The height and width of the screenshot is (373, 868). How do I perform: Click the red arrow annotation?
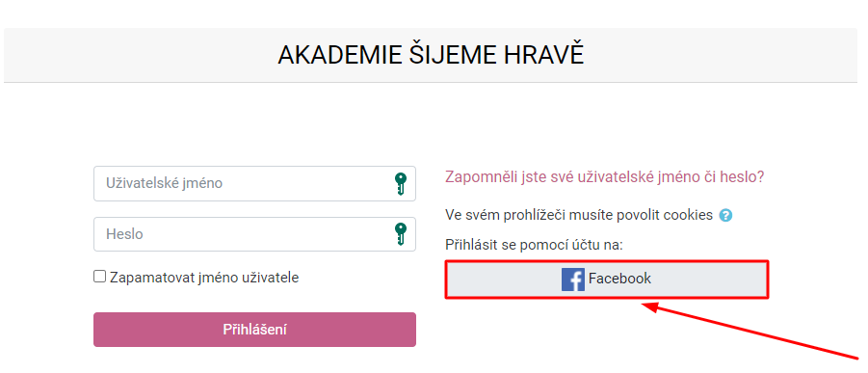750,330
